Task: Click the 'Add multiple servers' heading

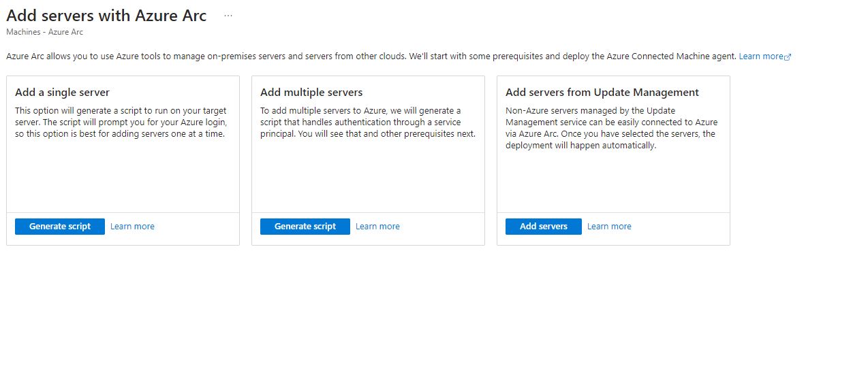Action: (x=311, y=93)
